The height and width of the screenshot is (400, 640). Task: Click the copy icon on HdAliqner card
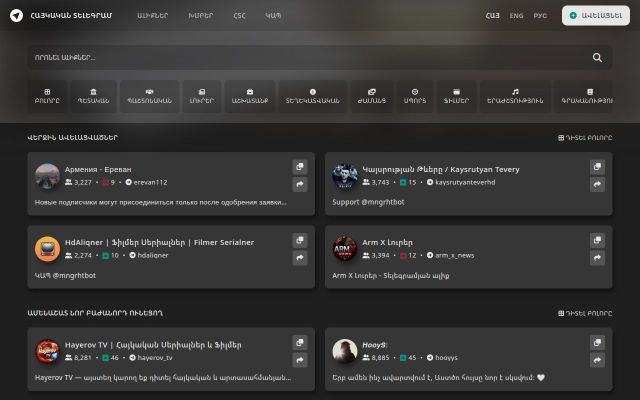pos(300,240)
